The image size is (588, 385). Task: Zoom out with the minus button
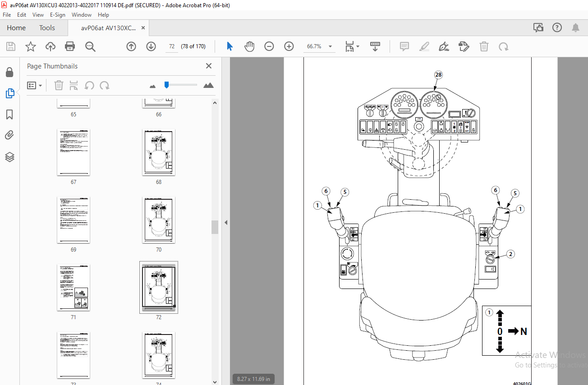[269, 46]
